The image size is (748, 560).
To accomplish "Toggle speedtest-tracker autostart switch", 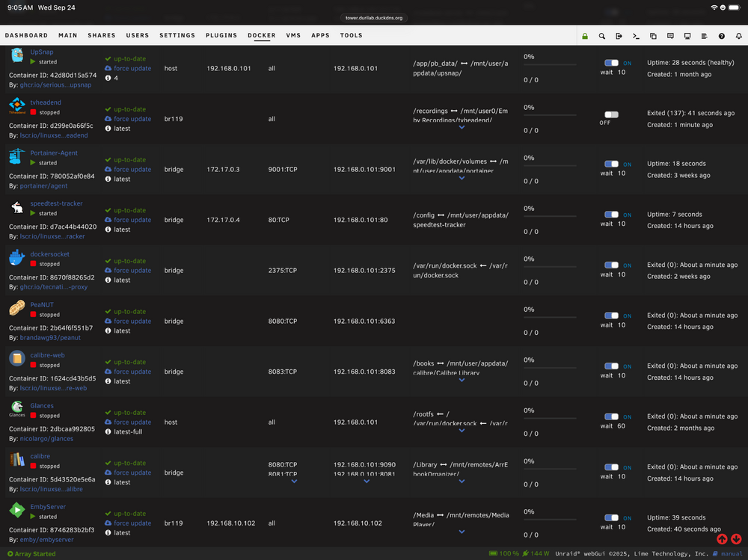I will coord(612,215).
